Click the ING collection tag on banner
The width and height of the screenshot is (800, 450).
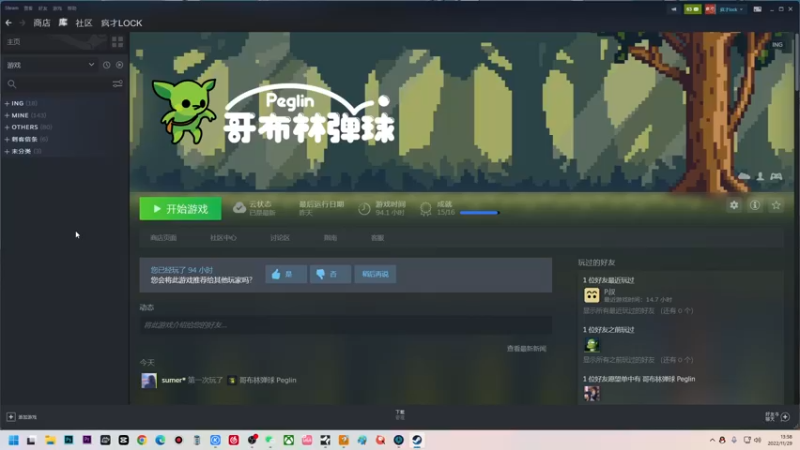pos(777,45)
